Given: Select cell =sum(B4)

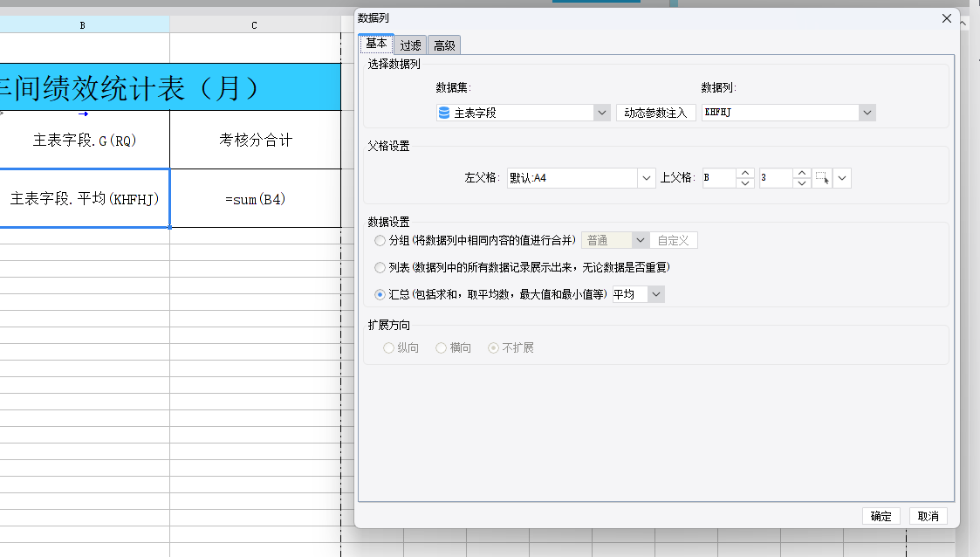Looking at the screenshot, I should [x=256, y=199].
